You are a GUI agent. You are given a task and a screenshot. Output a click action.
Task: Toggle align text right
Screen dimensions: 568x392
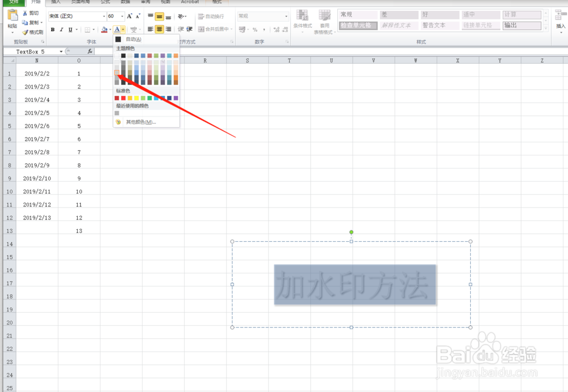coord(168,29)
